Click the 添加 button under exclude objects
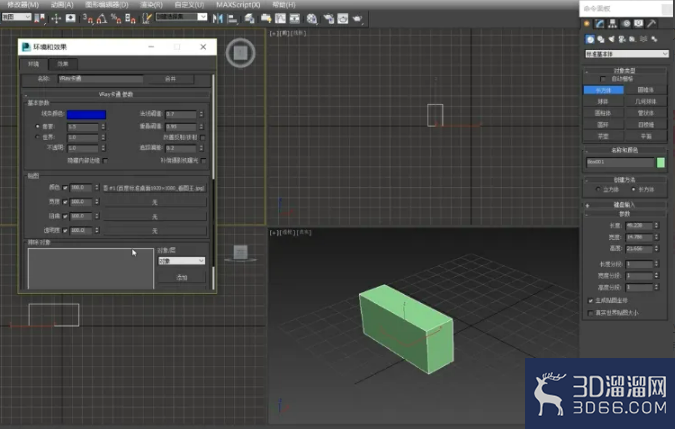 pyautogui.click(x=182, y=278)
